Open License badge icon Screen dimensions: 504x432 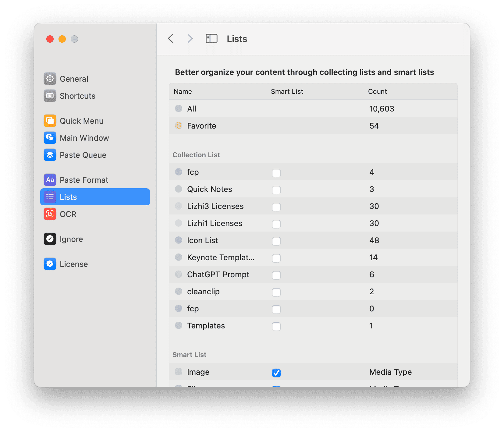point(50,264)
